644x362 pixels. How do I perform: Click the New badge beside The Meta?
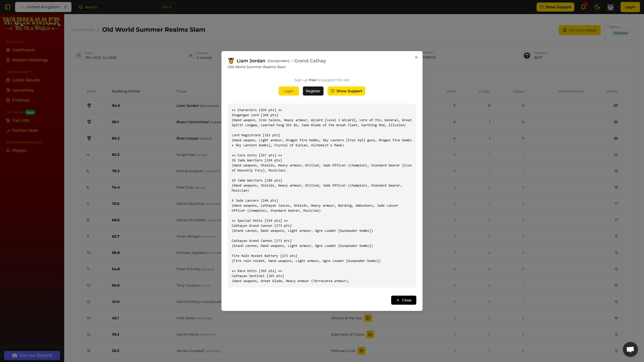30,112
